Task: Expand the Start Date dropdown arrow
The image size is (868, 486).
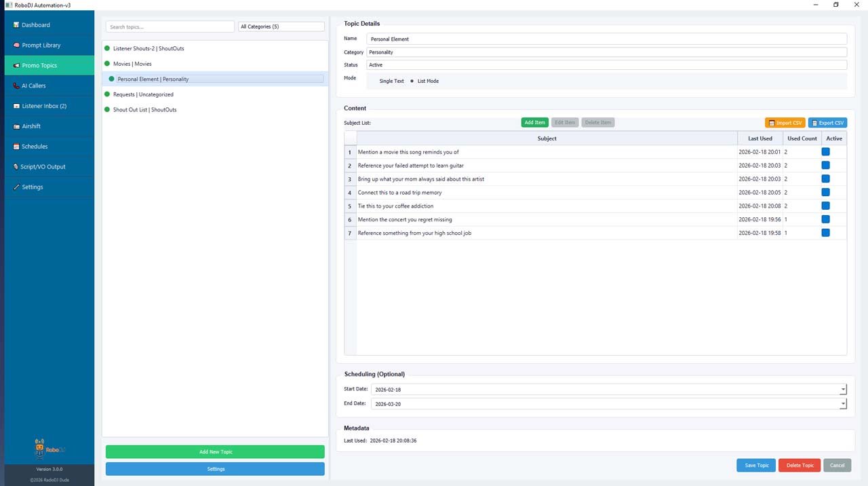Action: pos(843,390)
